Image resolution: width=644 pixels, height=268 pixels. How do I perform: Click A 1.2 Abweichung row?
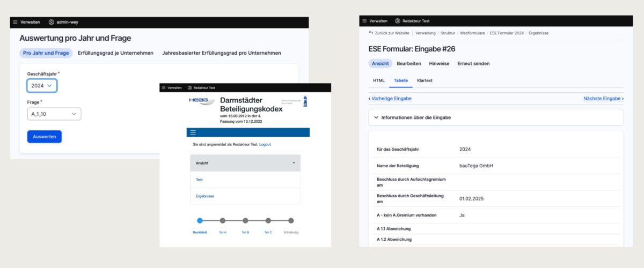pos(496,240)
